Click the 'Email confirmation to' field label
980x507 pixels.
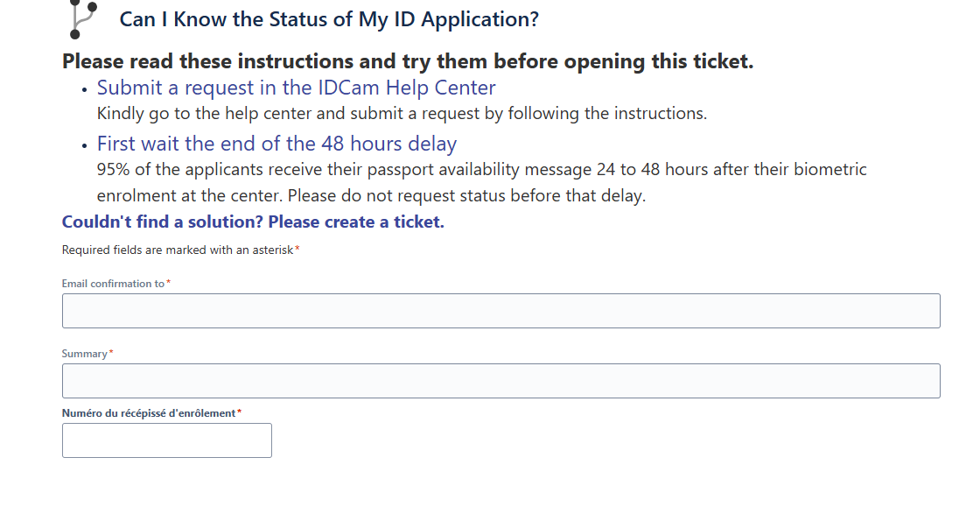click(x=113, y=284)
